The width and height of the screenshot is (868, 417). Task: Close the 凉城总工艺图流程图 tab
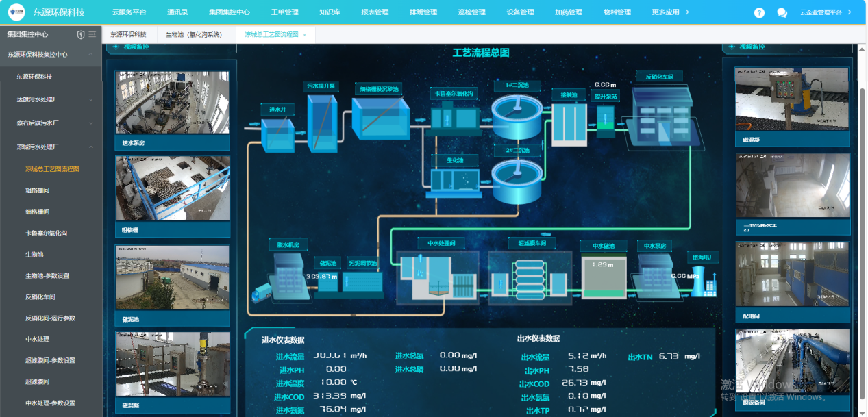[x=304, y=34]
